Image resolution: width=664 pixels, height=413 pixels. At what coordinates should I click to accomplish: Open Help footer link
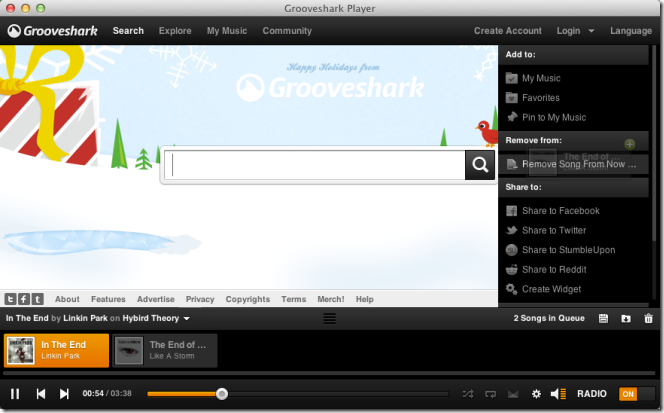pyautogui.click(x=365, y=299)
